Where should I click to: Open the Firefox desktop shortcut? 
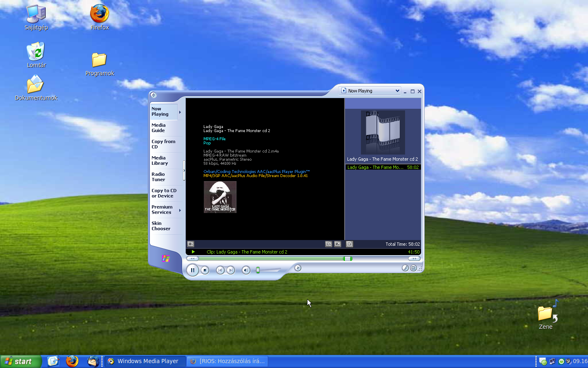coord(100,18)
